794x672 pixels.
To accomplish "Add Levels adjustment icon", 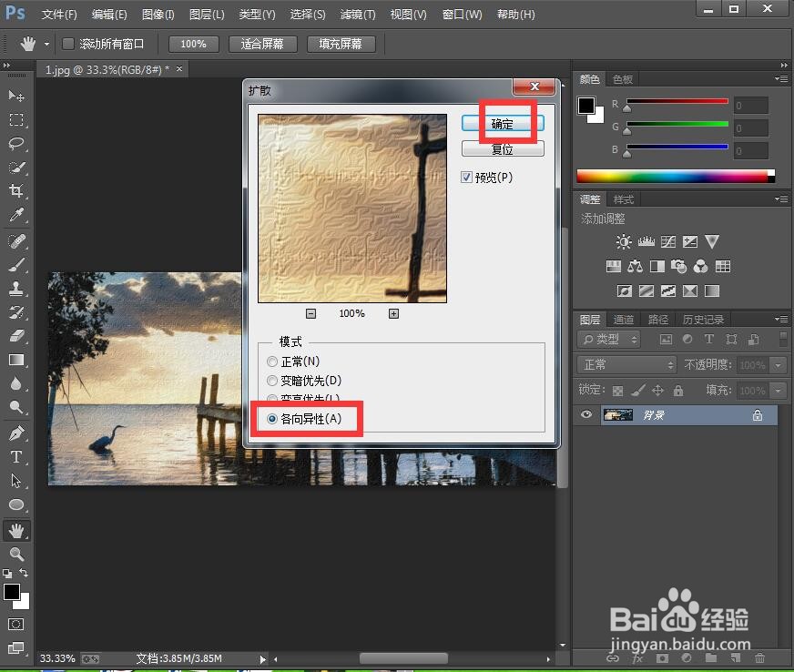I will [x=646, y=241].
